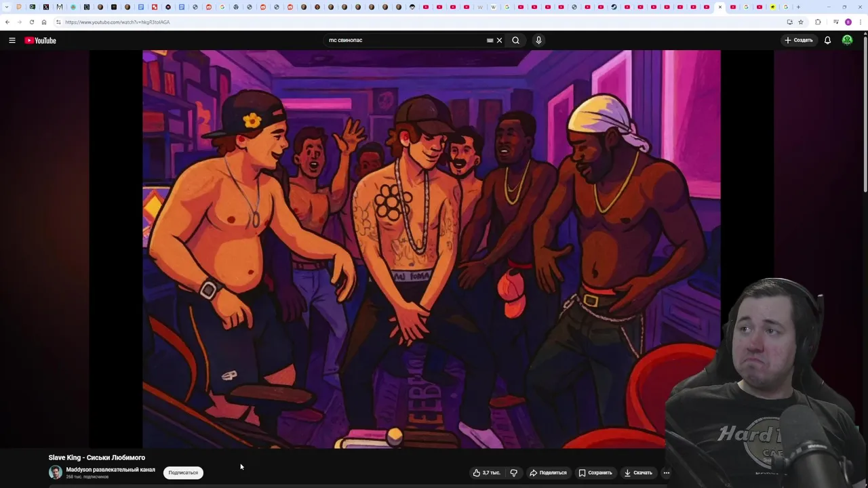868x488 pixels.
Task: Open the browser extensions puzzle icon
Action: pyautogui.click(x=818, y=22)
